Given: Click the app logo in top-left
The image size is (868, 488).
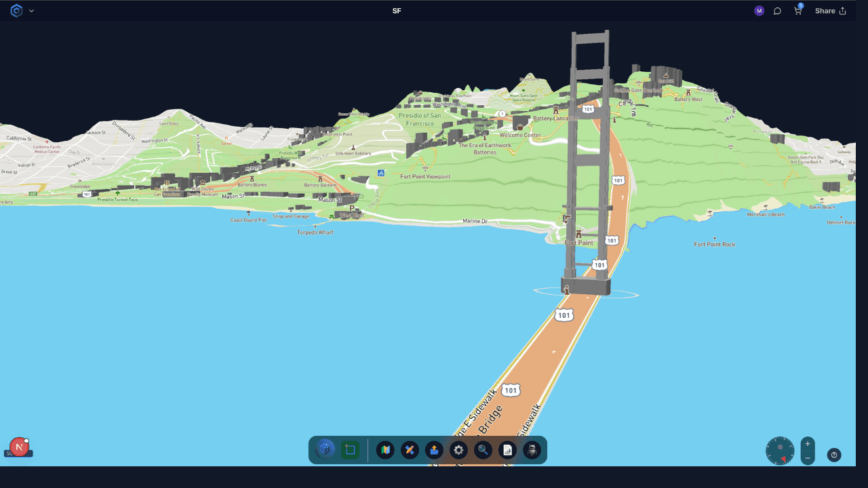Looking at the screenshot, I should [x=16, y=11].
